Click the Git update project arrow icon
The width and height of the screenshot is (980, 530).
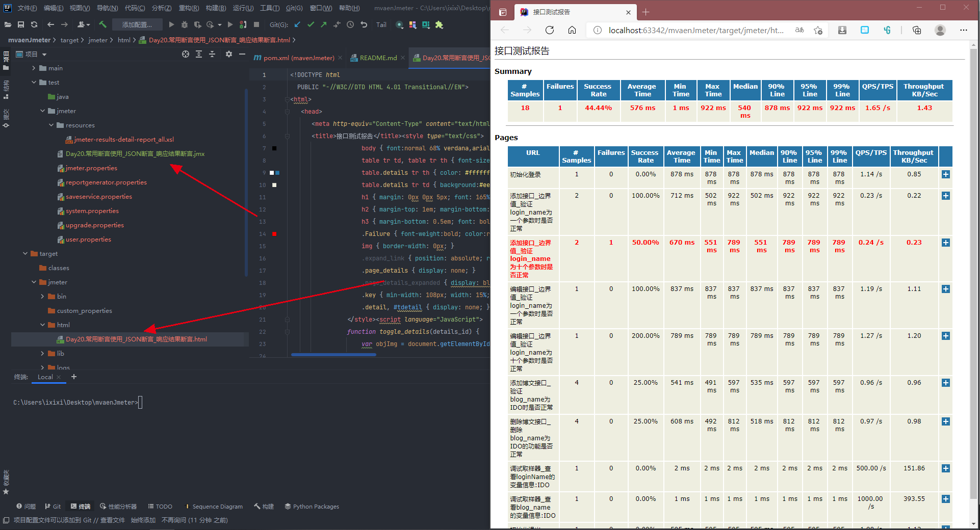[x=297, y=24]
